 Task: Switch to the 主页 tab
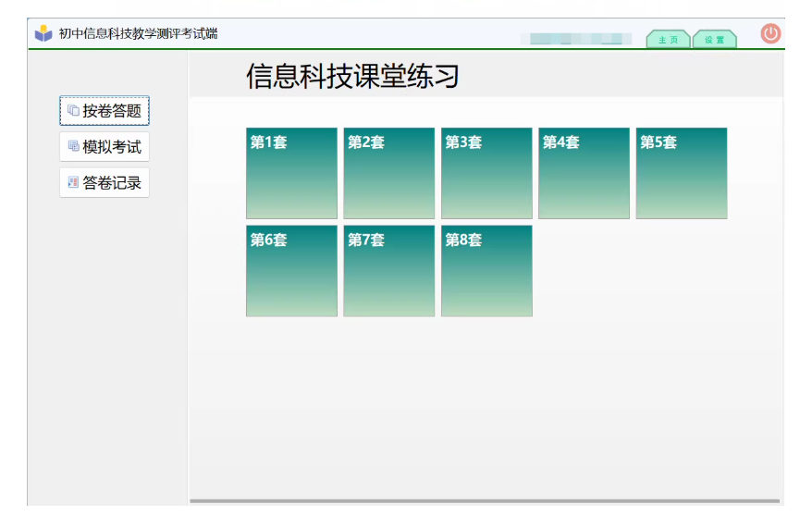[668, 40]
